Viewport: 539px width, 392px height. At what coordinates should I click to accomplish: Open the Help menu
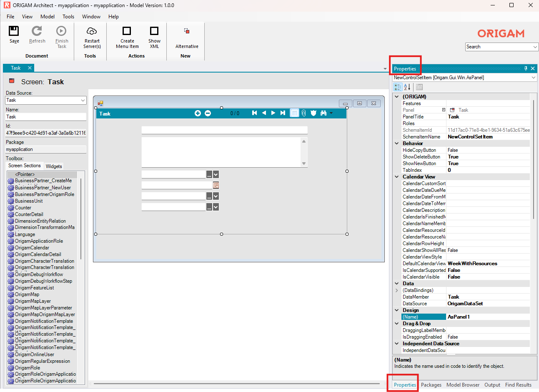click(x=113, y=17)
